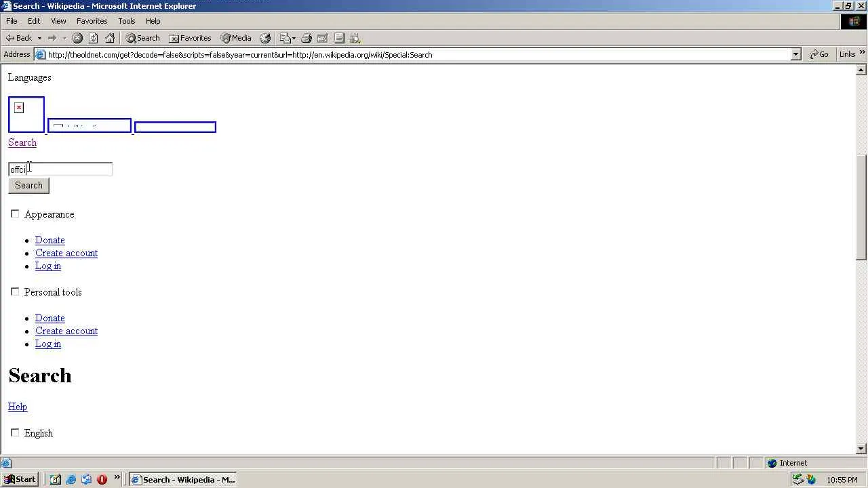Open Donate link under Personal tools
The width and height of the screenshot is (868, 488).
click(50, 318)
